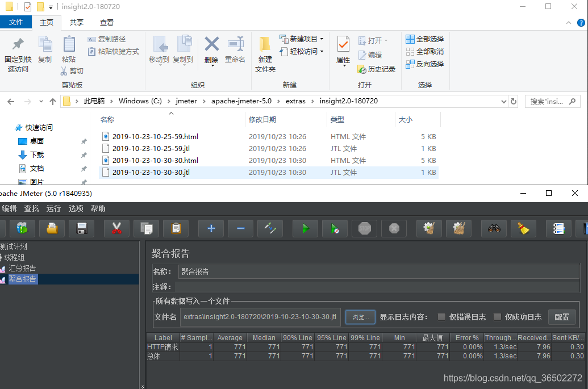
Task: Open JMeter Options (选项) menu
Action: 76,209
